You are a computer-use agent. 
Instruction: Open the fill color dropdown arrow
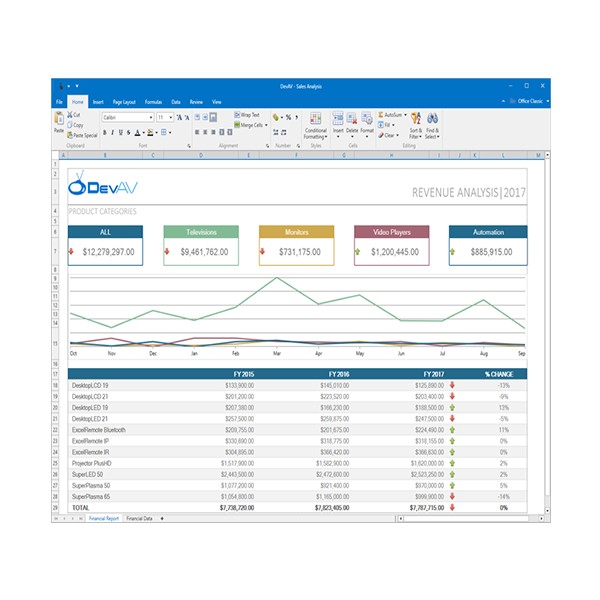[156, 133]
